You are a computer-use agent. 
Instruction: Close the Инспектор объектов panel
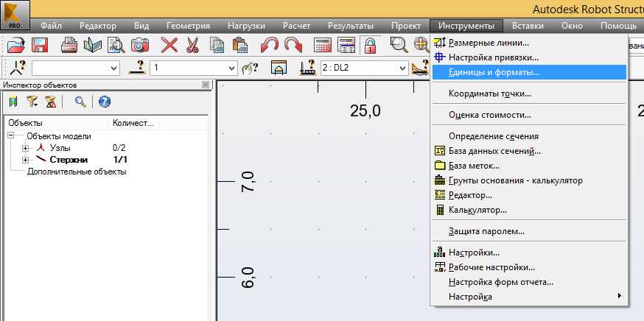pos(206,85)
